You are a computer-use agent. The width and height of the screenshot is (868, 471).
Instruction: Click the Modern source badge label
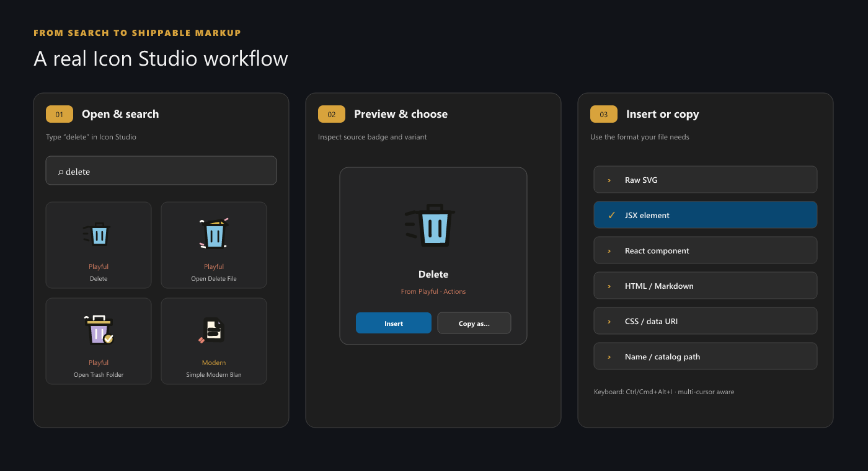click(214, 363)
